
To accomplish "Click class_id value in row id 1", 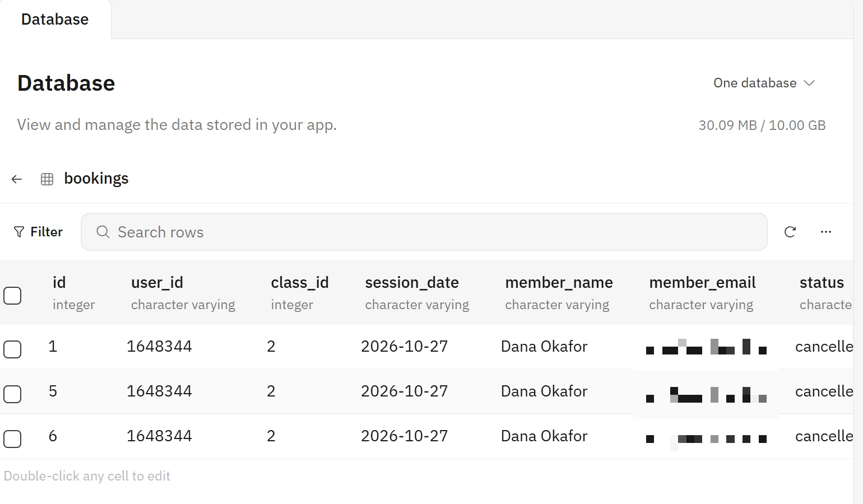I will 271,347.
